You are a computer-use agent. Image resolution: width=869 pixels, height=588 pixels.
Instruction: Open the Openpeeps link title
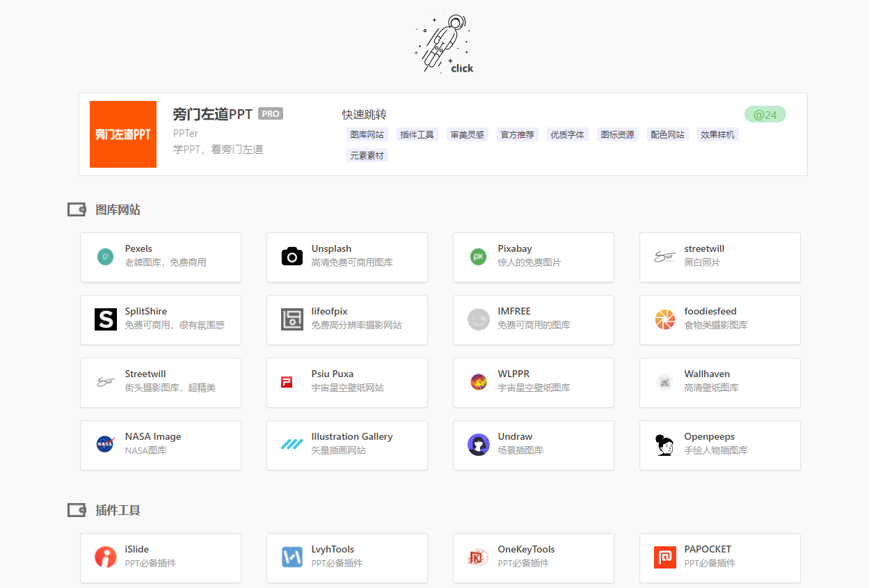[x=710, y=436]
